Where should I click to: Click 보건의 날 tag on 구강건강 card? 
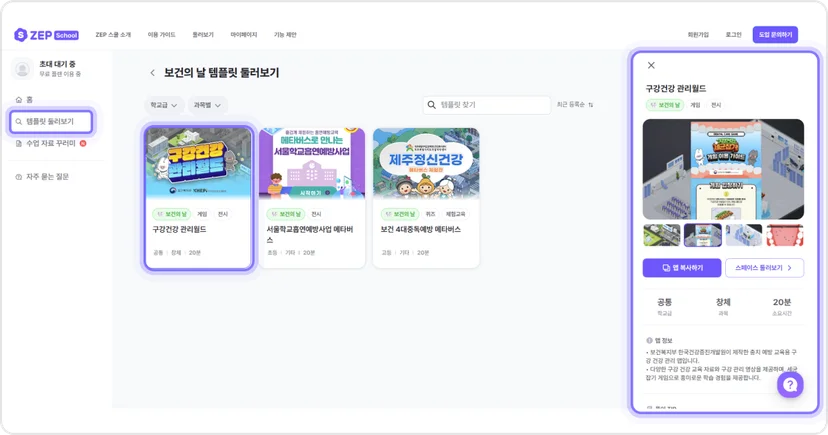pyautogui.click(x=172, y=214)
